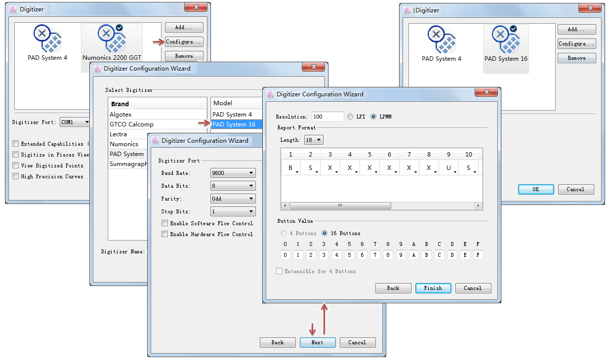Image resolution: width=609 pixels, height=364 pixels.
Task: Select GTCO Calcomp in Brand list
Action: click(x=131, y=124)
